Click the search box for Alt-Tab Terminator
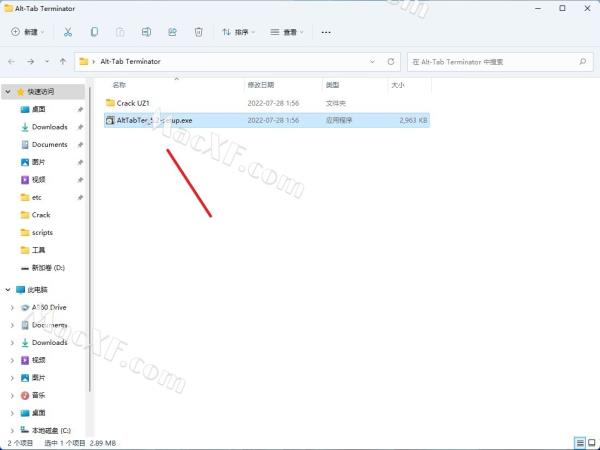 point(501,62)
